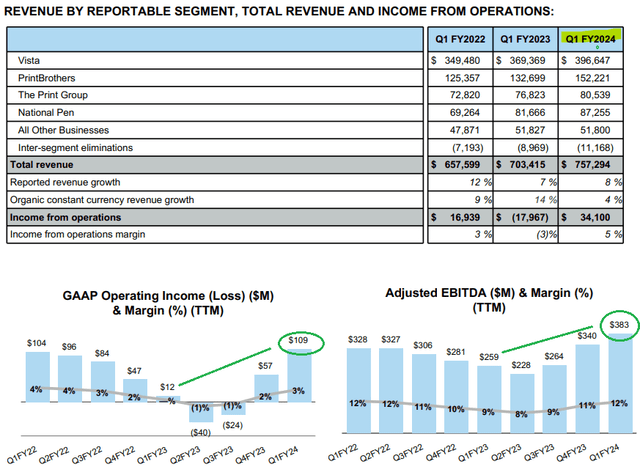Click income from operations value 16,939
Screen dimensions: 640x467
(x=465, y=217)
